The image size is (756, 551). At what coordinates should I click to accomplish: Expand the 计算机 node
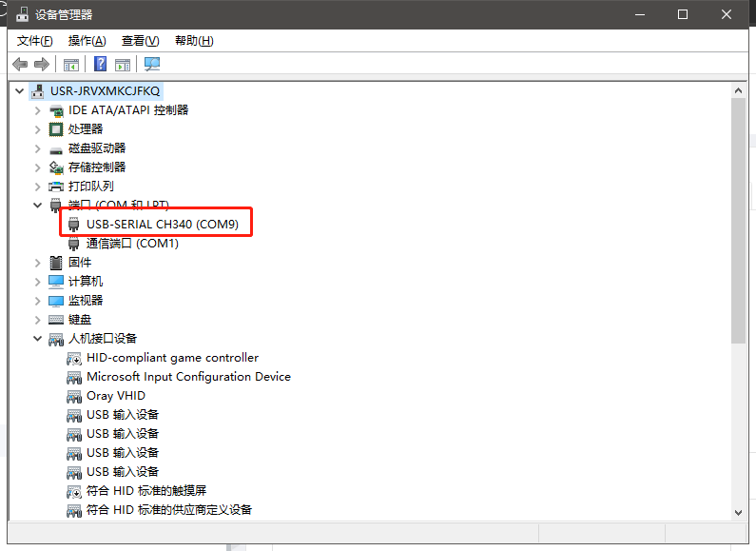coord(38,282)
